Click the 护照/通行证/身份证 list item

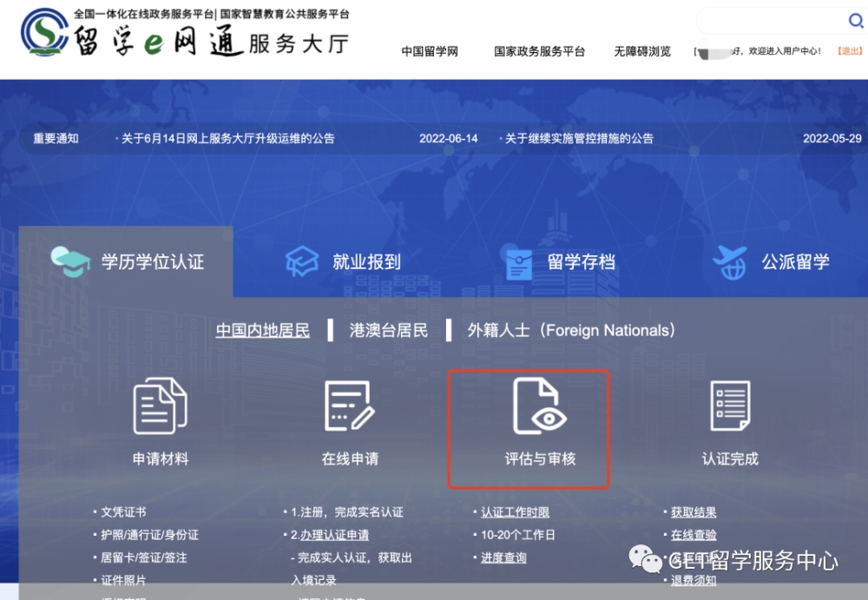[149, 535]
